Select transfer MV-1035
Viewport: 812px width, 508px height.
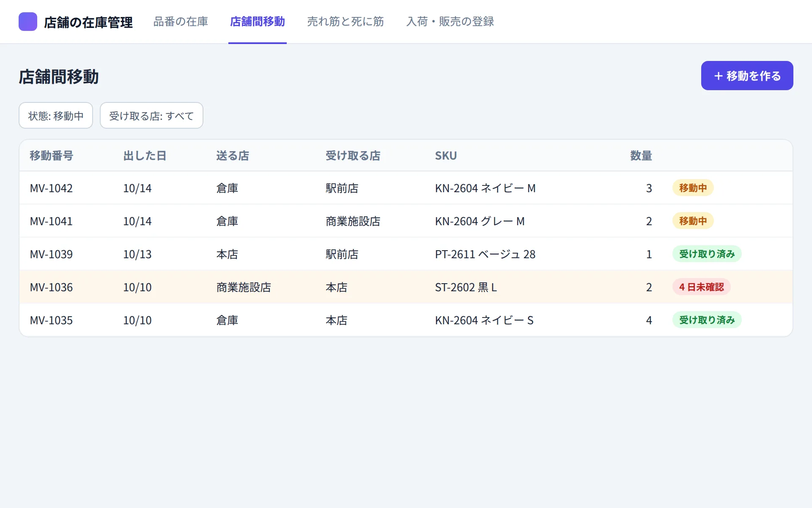406,320
